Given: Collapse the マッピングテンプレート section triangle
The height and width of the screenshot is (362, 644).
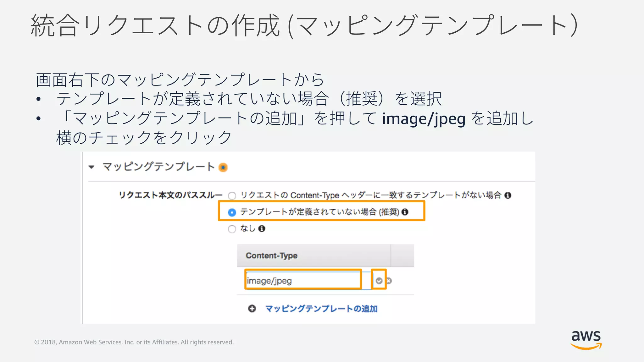Looking at the screenshot, I should [92, 167].
